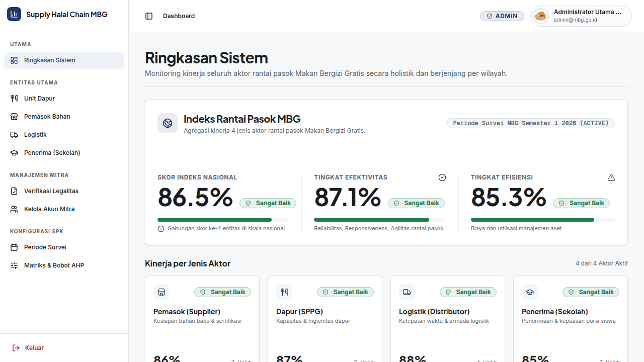The width and height of the screenshot is (644, 362).
Task: Click the Indeks Rantai Pasok globe icon
Action: click(x=168, y=123)
